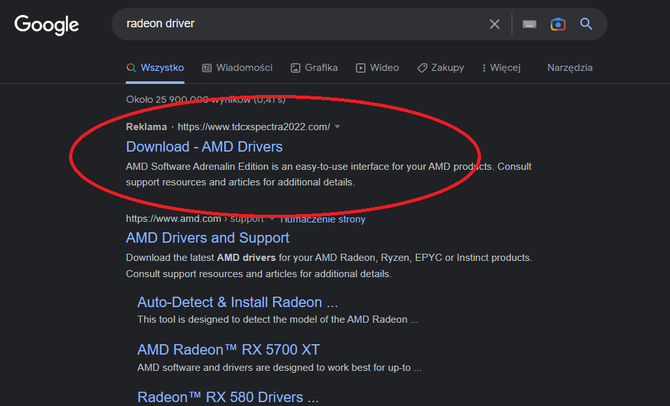Switch to the Grafika tab

[x=314, y=68]
